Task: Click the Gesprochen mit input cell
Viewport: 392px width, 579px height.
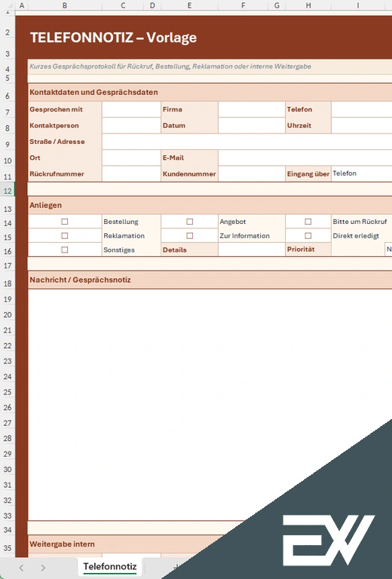Action: click(131, 109)
